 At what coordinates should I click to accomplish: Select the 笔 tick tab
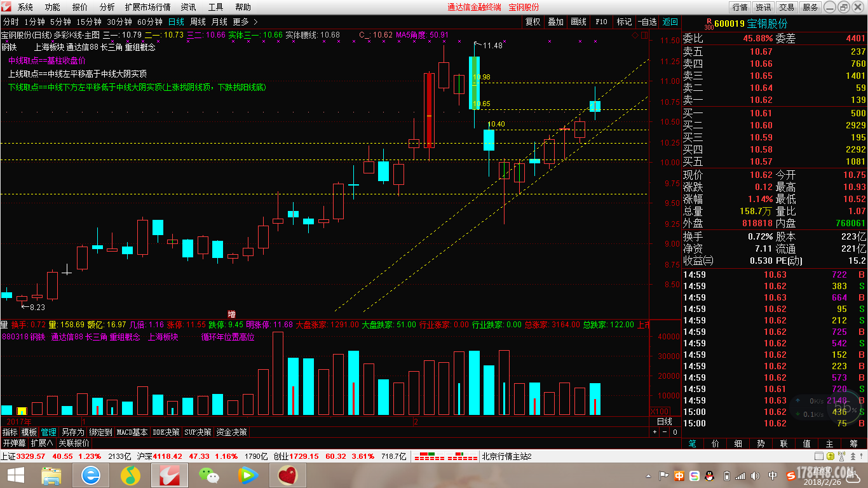coord(693,444)
